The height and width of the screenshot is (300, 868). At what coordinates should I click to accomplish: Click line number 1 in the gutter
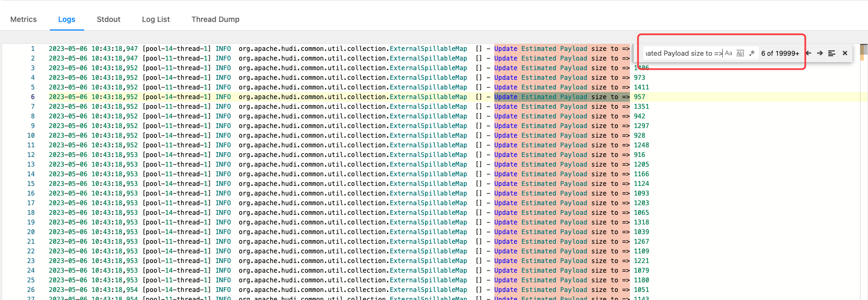pos(33,49)
